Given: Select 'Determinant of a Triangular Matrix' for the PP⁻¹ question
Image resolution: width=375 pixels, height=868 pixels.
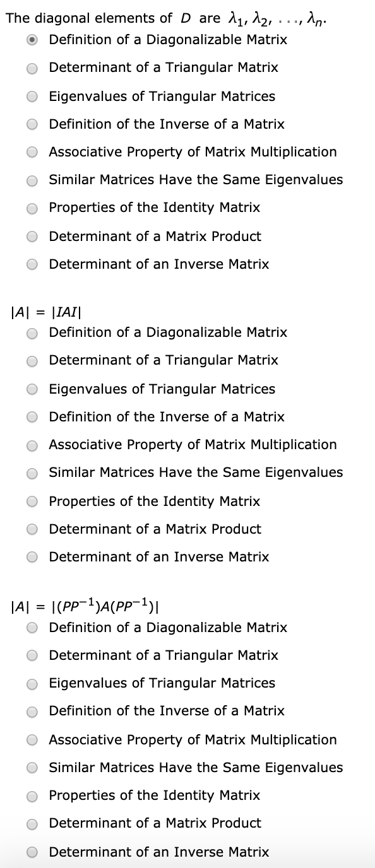Looking at the screenshot, I should [32, 655].
